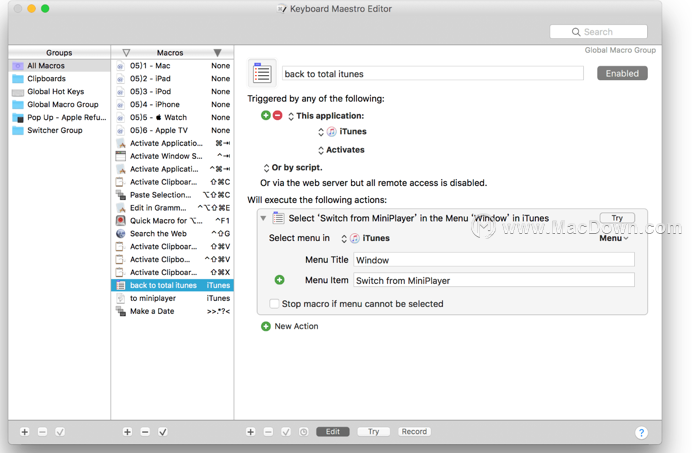
Task: Add new macro group with plus button
Action: point(25,432)
